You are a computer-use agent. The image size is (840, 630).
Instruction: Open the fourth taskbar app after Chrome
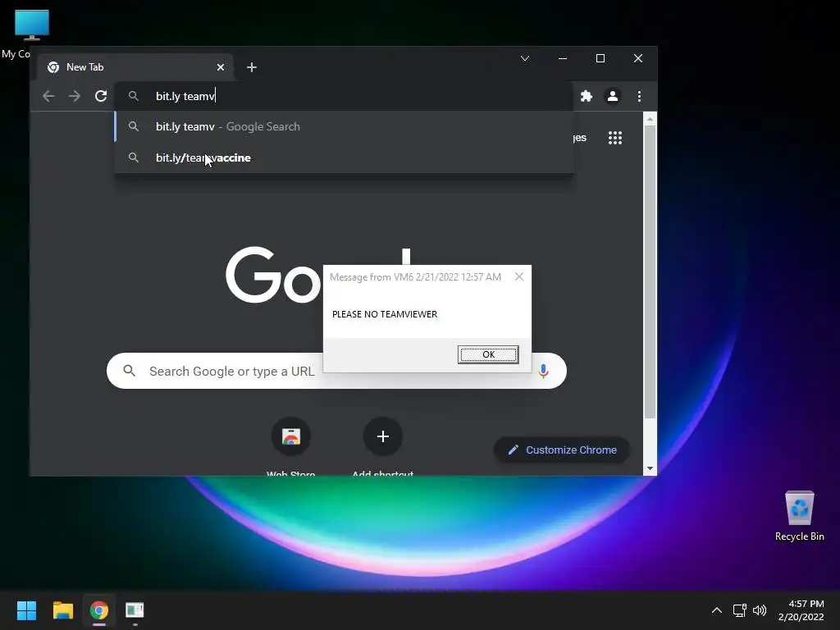point(135,610)
